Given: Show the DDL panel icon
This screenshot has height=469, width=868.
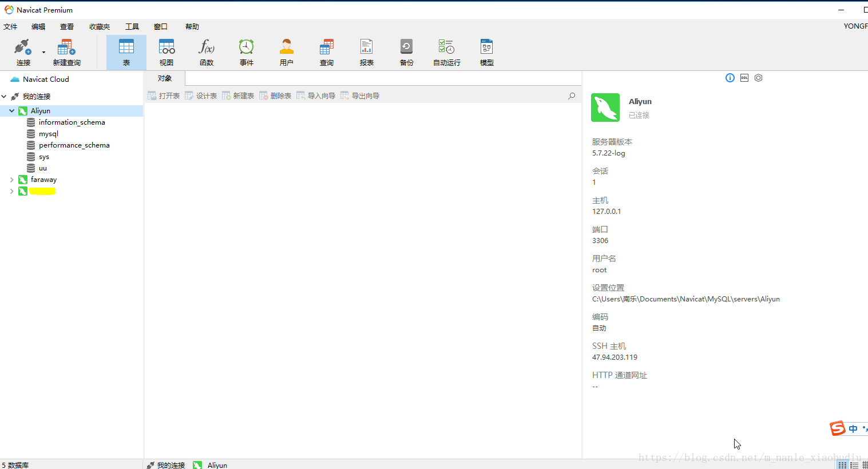Looking at the screenshot, I should pyautogui.click(x=744, y=78).
